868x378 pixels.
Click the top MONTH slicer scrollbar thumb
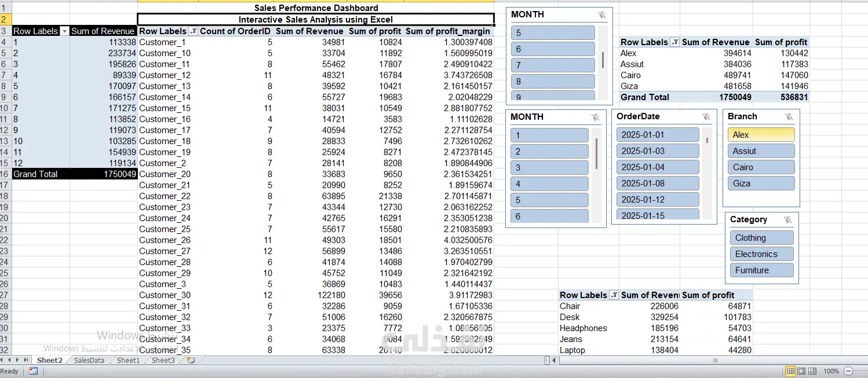pyautogui.click(x=603, y=60)
